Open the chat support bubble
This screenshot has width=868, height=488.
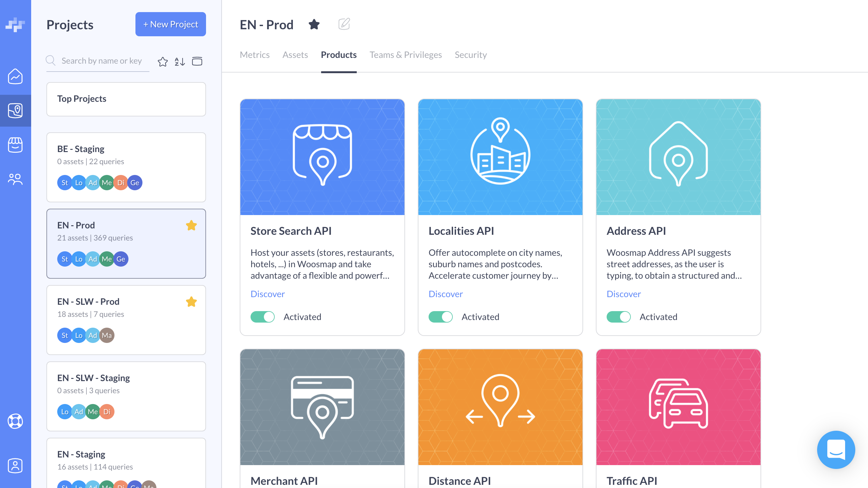pos(836,450)
